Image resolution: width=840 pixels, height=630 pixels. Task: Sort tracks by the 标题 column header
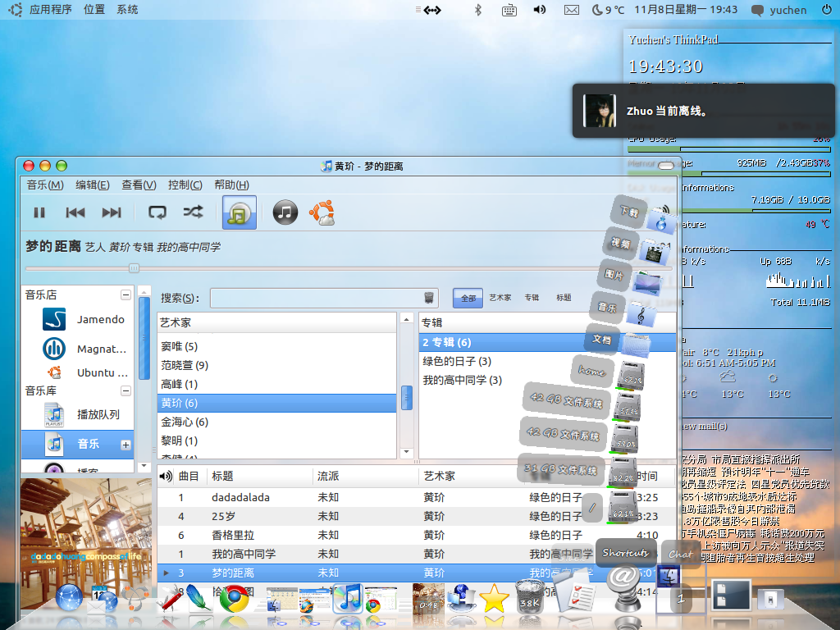(260, 477)
